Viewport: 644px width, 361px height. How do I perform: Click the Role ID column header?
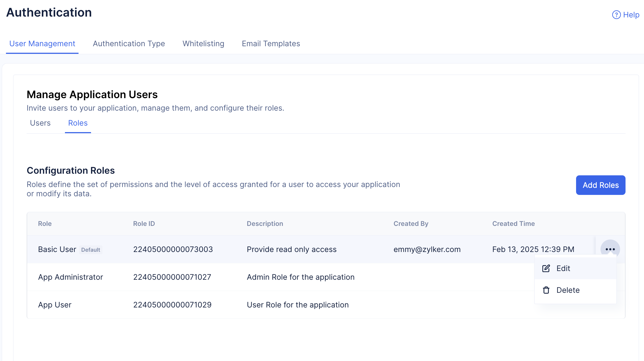(x=144, y=223)
